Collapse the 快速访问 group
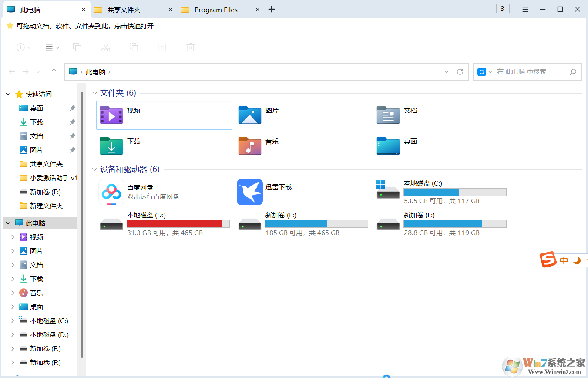This screenshot has width=588, height=378. pos(8,94)
